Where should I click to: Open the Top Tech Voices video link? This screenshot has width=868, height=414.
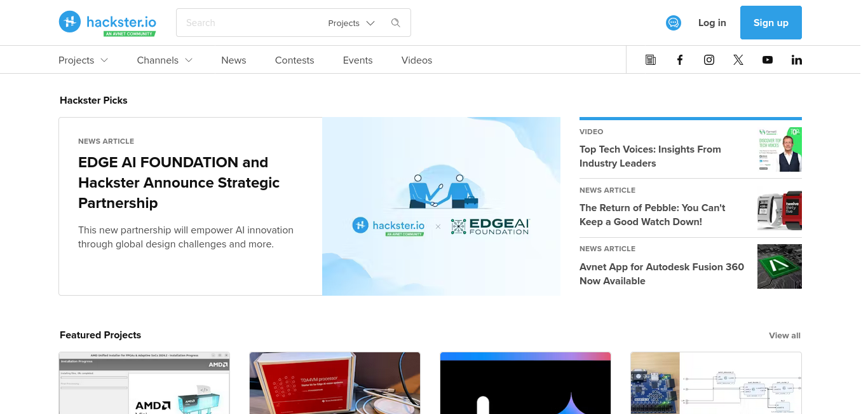[x=650, y=156]
